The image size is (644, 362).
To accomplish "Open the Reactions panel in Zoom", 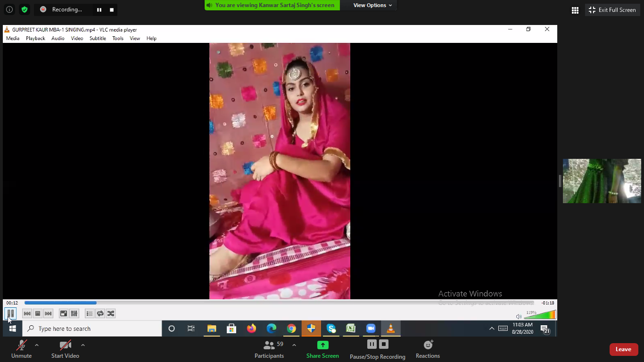I will pyautogui.click(x=428, y=349).
